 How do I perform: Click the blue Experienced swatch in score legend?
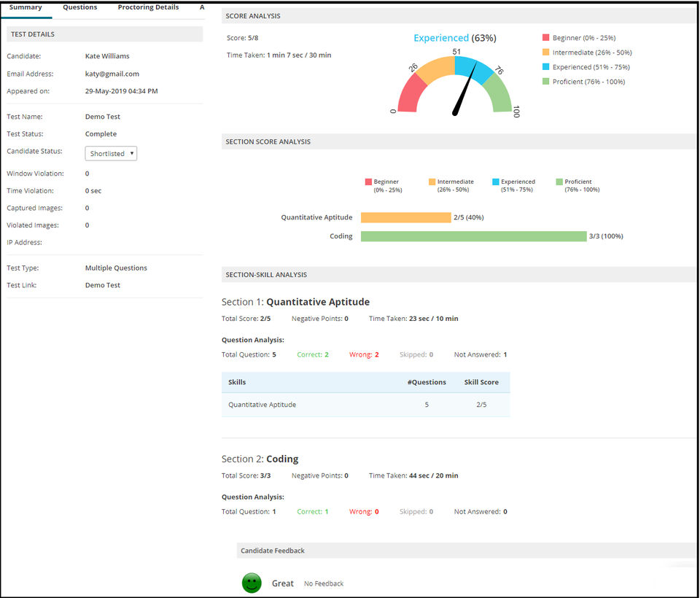coord(545,67)
